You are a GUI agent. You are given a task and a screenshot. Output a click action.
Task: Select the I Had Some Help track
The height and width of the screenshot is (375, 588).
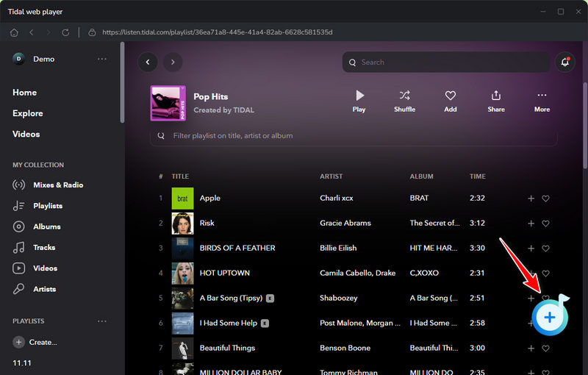click(229, 323)
